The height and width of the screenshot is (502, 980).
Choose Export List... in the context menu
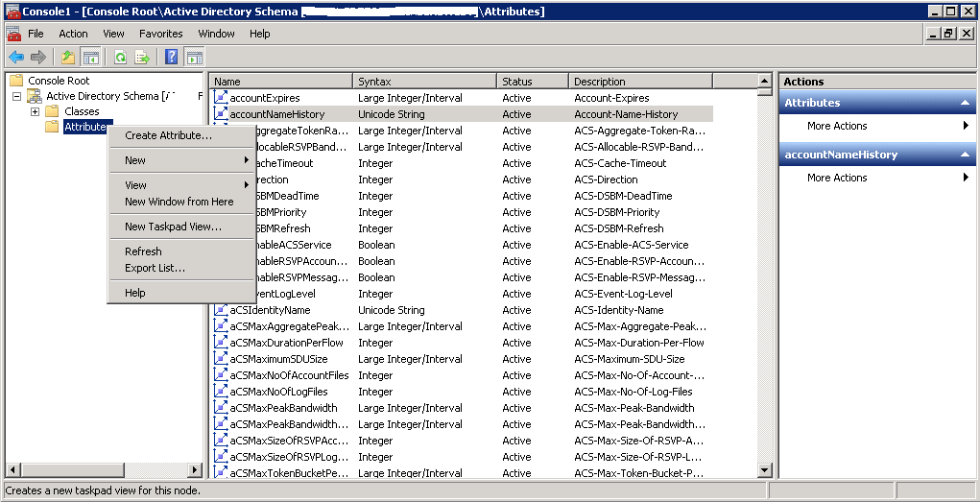[181, 268]
